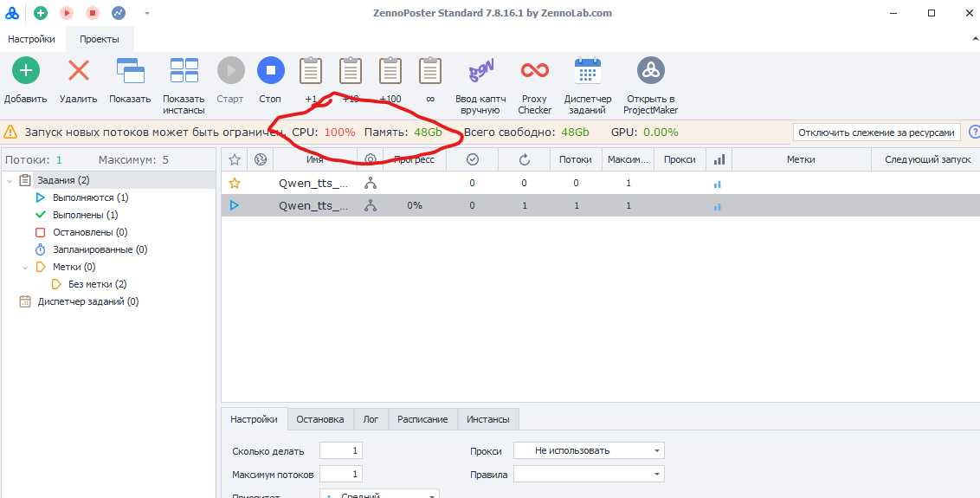
Task: Switch to Настройки ribbon tab
Action: pos(31,39)
